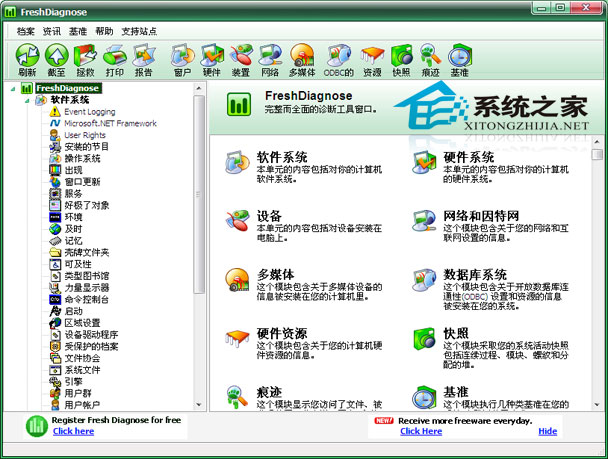
Task: Select 窗口更新 tree item
Action: [x=83, y=181]
